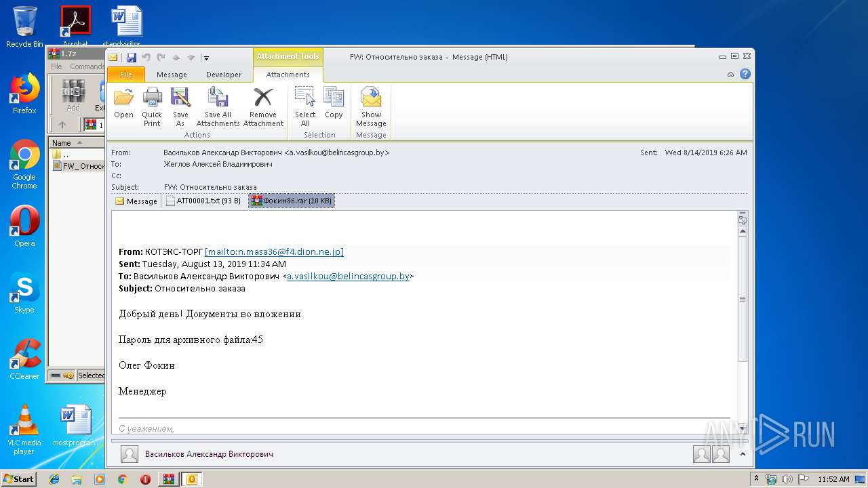
Task: Go to previous item arrow
Action: [176, 58]
